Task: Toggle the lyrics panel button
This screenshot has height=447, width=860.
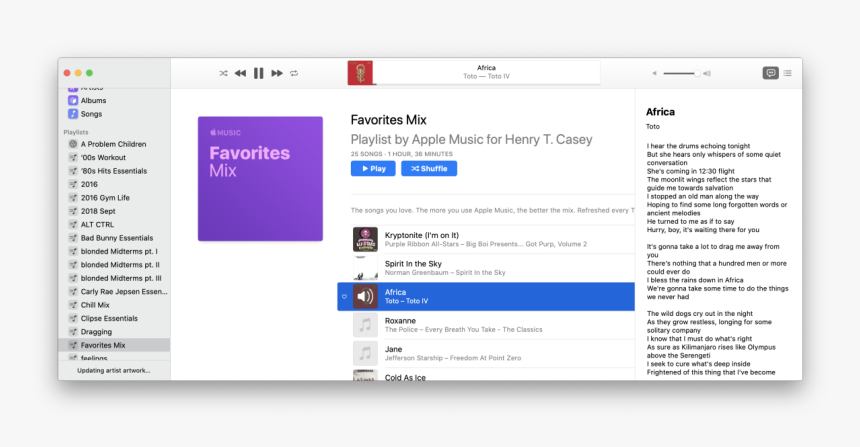Action: click(770, 73)
